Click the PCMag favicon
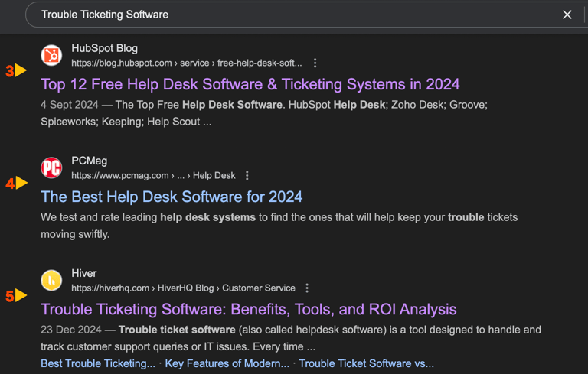588x374 pixels. (x=51, y=167)
